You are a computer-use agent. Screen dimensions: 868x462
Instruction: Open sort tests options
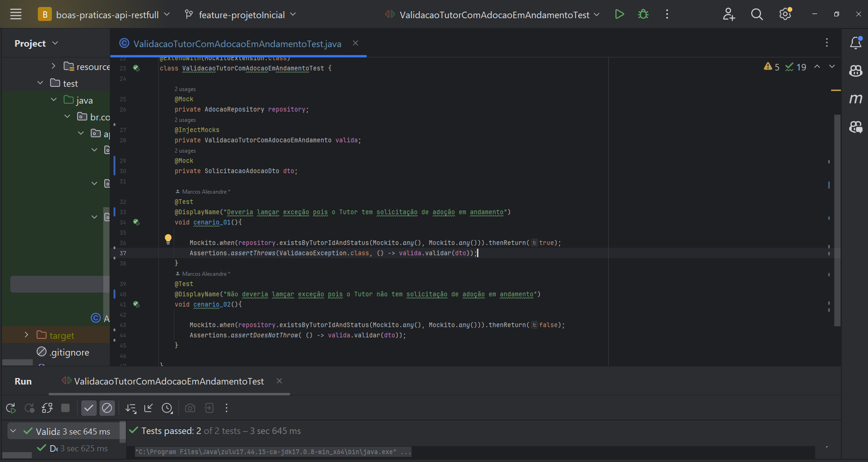click(131, 408)
